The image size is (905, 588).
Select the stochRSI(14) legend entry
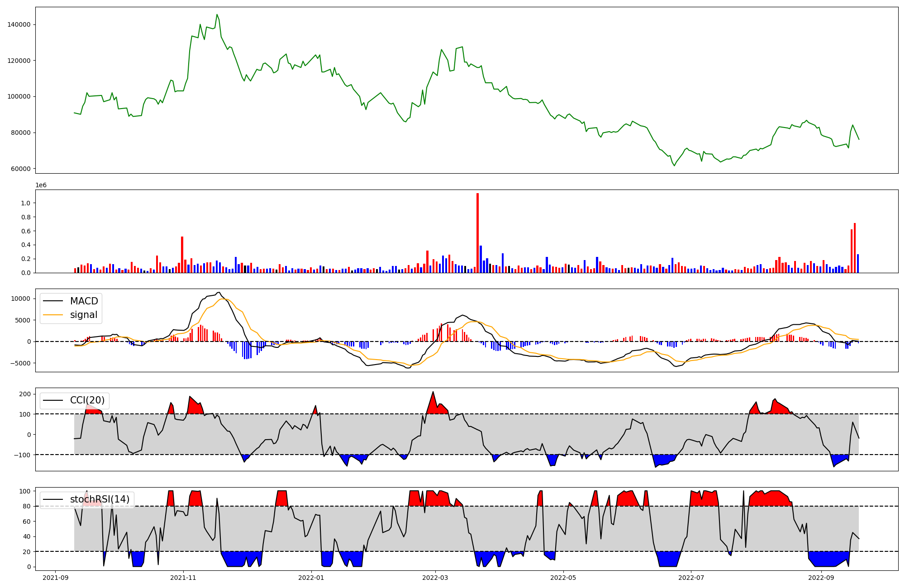pyautogui.click(x=99, y=499)
